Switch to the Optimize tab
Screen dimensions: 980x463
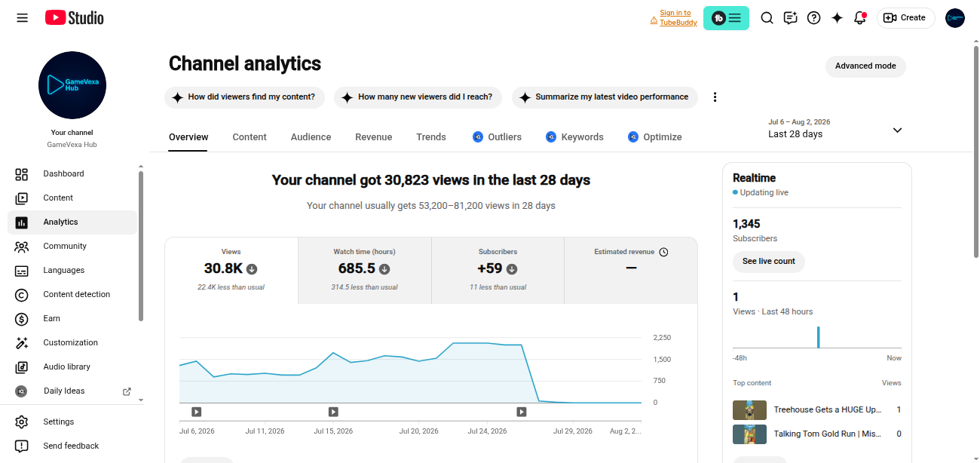654,137
